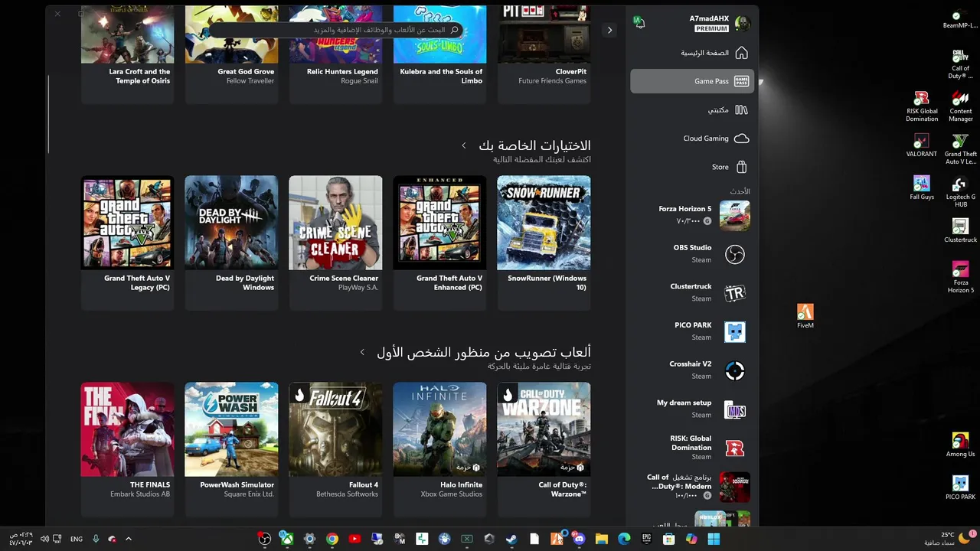Viewport: 980px width, 551px height.
Task: Select Among Us desktop shortcut
Action: point(960,445)
